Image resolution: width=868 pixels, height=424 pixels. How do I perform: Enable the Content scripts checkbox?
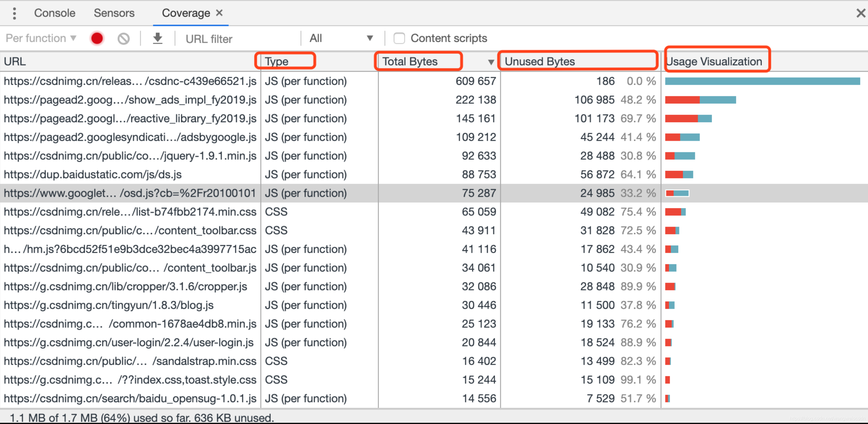click(x=399, y=38)
